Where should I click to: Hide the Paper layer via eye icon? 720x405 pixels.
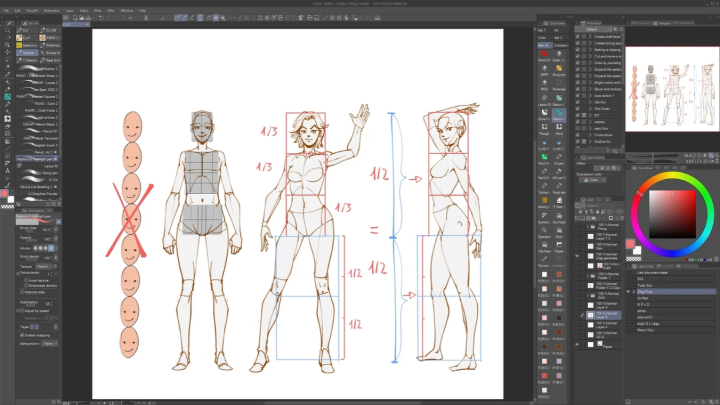pyautogui.click(x=578, y=344)
